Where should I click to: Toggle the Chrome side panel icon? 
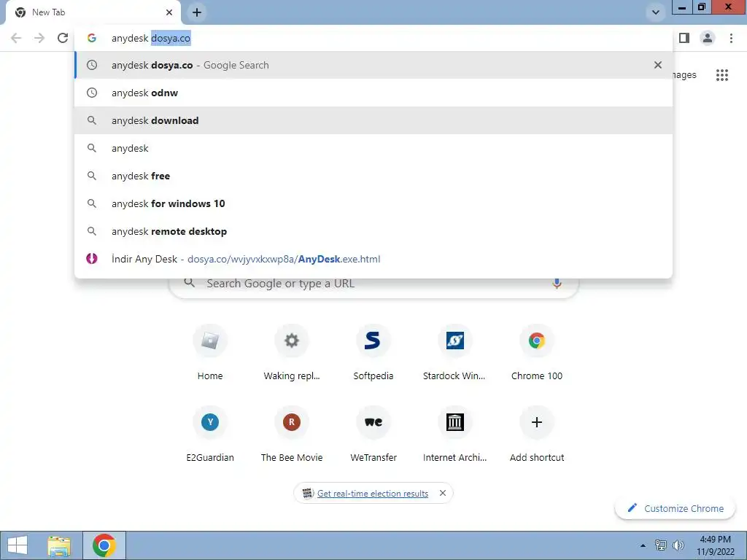pyautogui.click(x=684, y=38)
